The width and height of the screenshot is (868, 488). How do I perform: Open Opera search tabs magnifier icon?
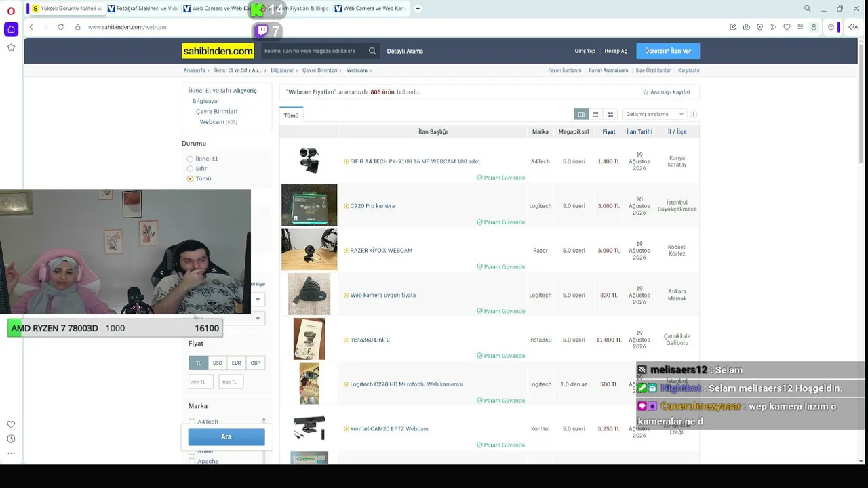click(x=807, y=9)
